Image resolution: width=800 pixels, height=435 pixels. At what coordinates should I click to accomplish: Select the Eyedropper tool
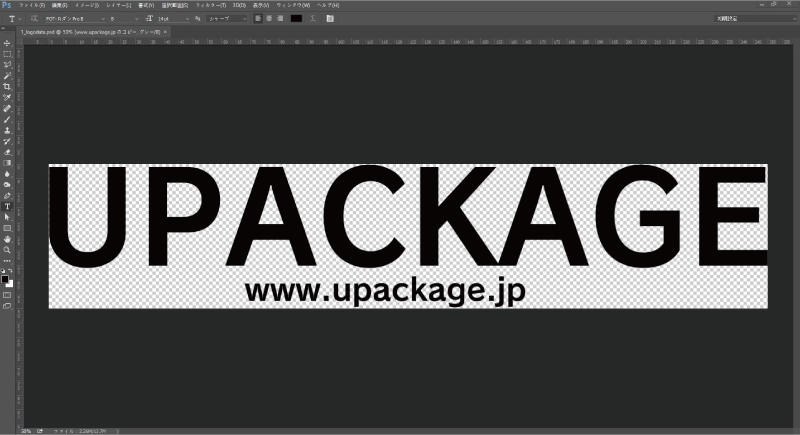click(x=7, y=97)
